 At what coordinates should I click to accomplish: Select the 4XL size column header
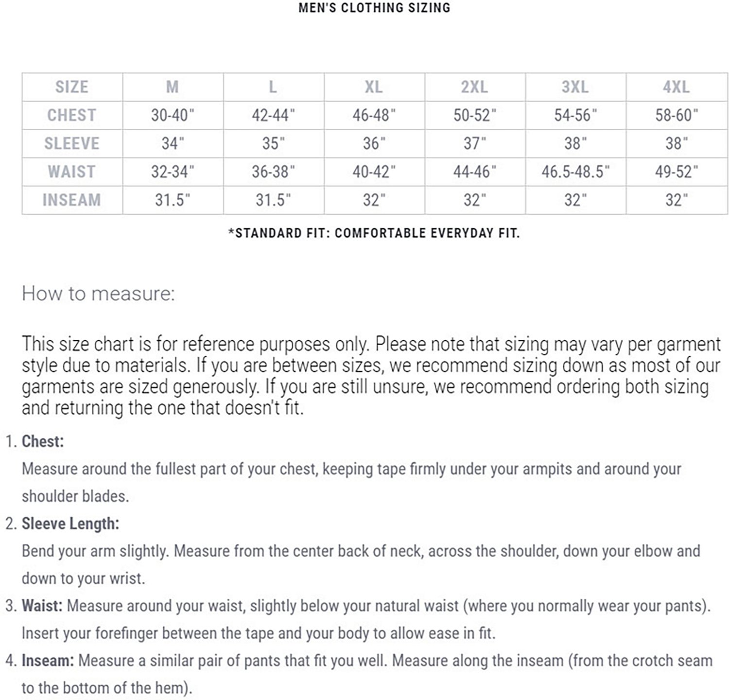pos(677,87)
